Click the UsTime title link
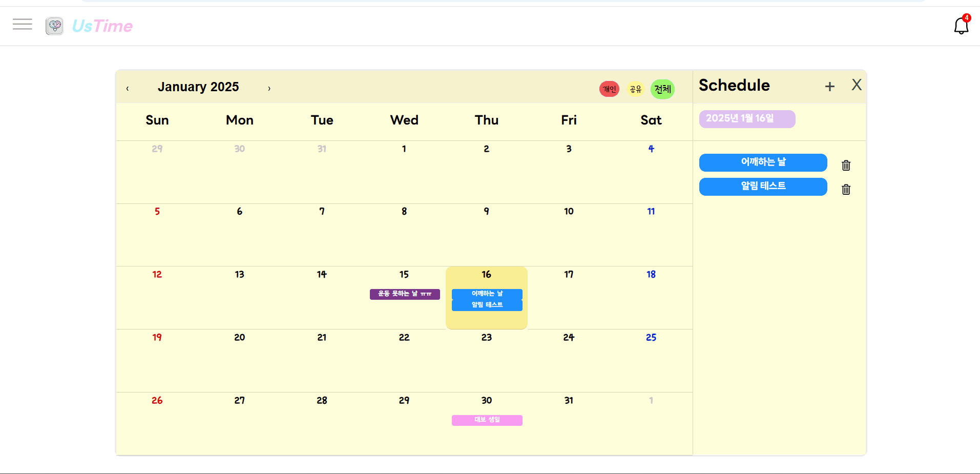Image resolution: width=980 pixels, height=474 pixels. click(102, 26)
